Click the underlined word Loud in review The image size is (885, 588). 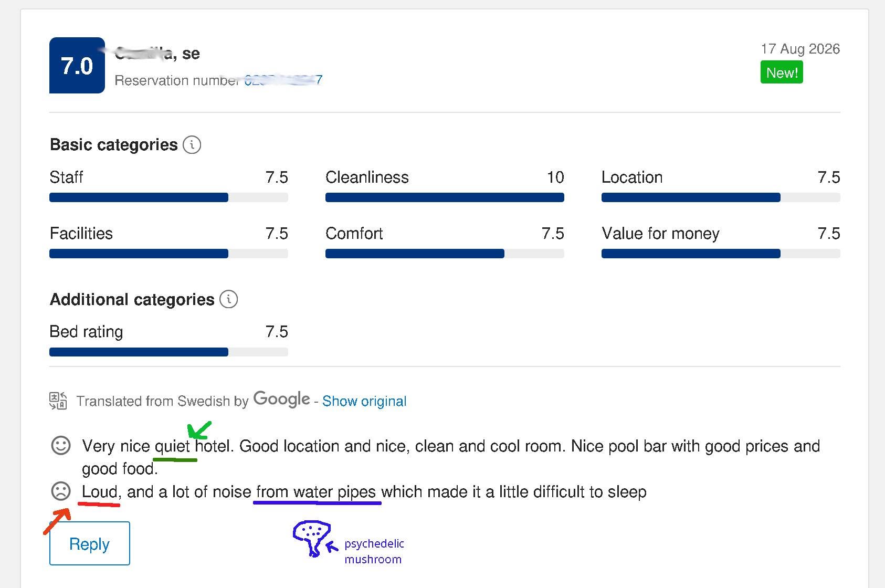click(100, 492)
